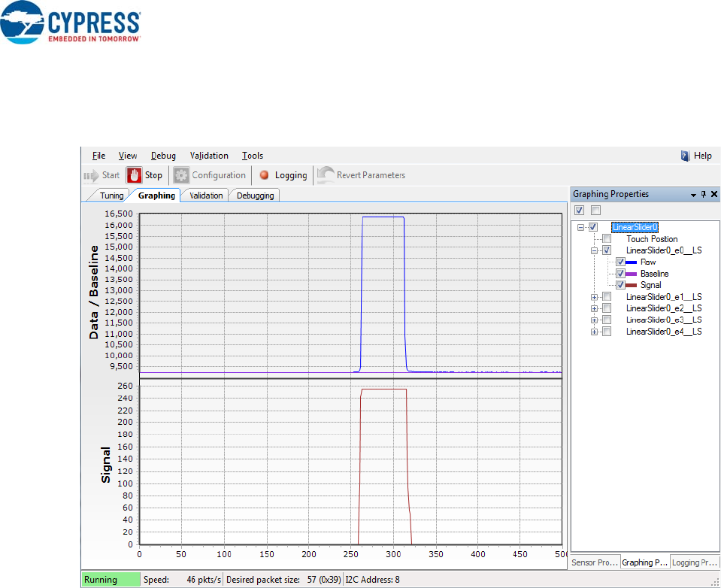Select the LinearSlider0_e3__LS tree item

pyautogui.click(x=663, y=320)
